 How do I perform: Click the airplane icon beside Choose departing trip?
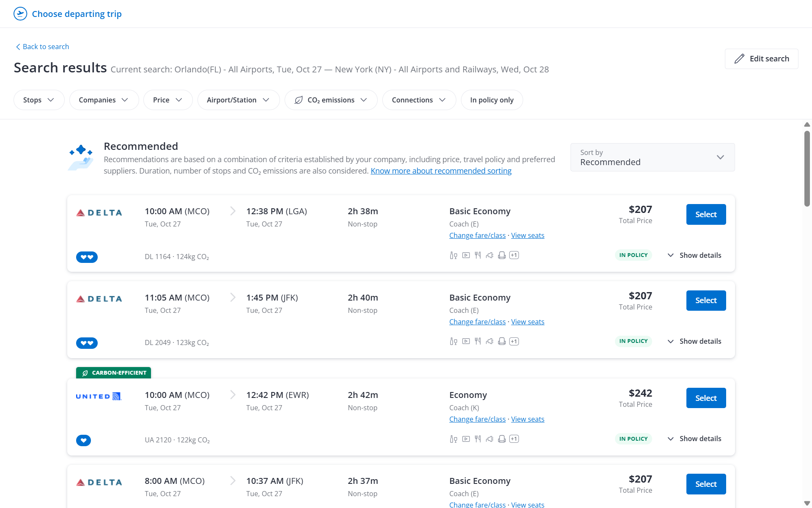click(20, 14)
